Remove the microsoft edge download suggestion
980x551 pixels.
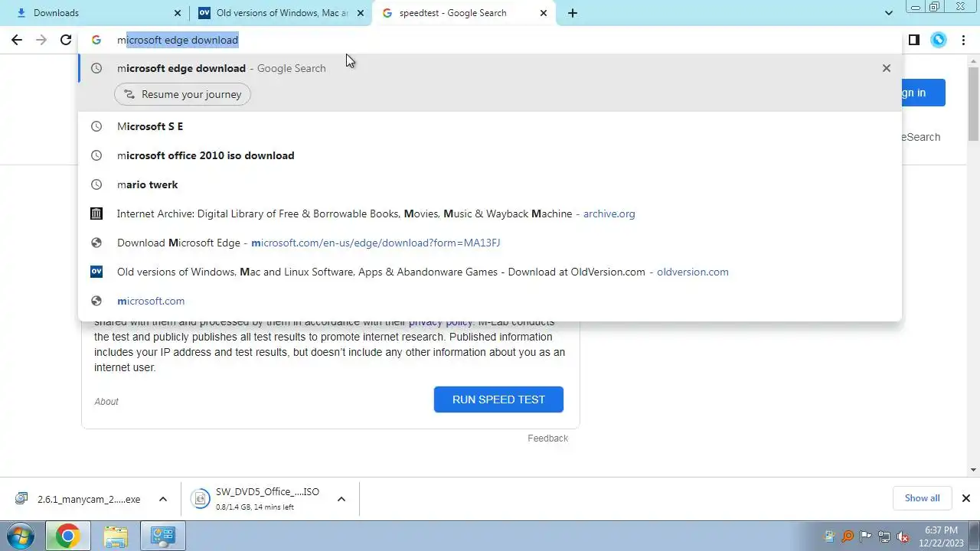click(x=887, y=68)
